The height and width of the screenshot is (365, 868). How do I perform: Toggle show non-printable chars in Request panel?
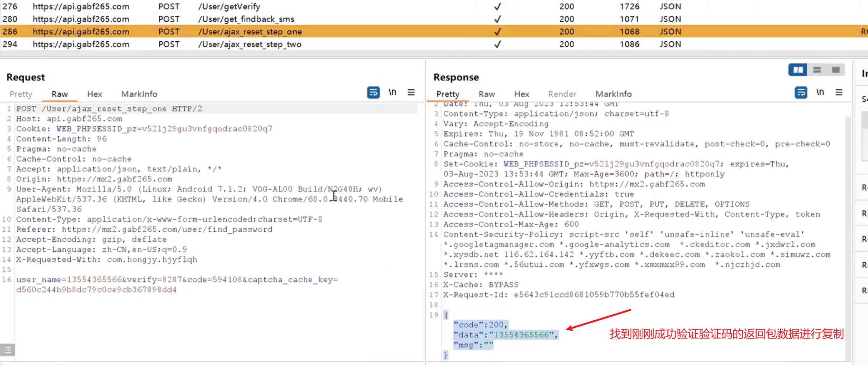(x=392, y=92)
